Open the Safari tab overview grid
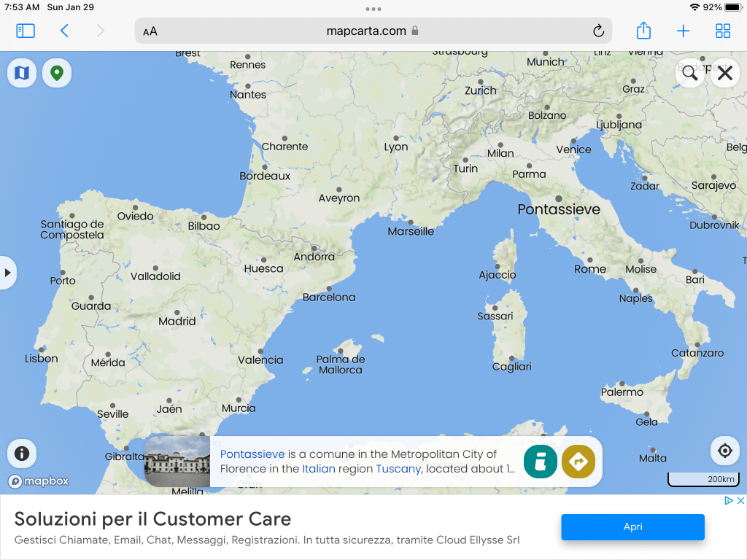 point(722,31)
